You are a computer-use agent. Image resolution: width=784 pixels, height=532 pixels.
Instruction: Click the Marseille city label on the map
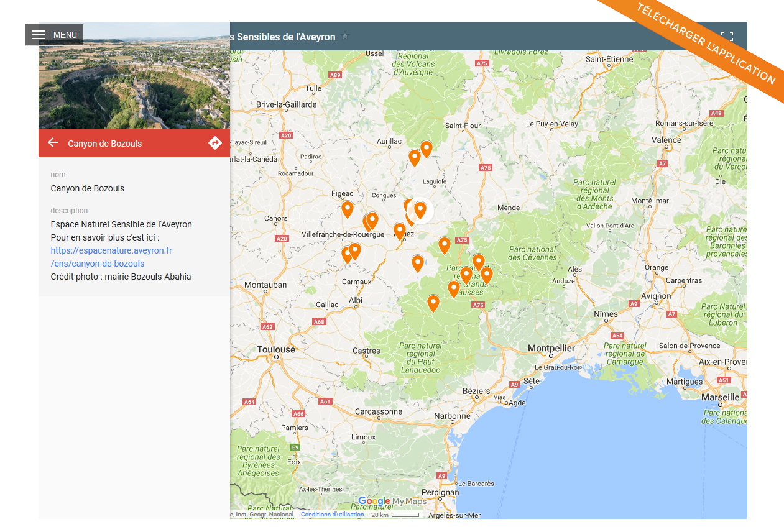click(721, 397)
